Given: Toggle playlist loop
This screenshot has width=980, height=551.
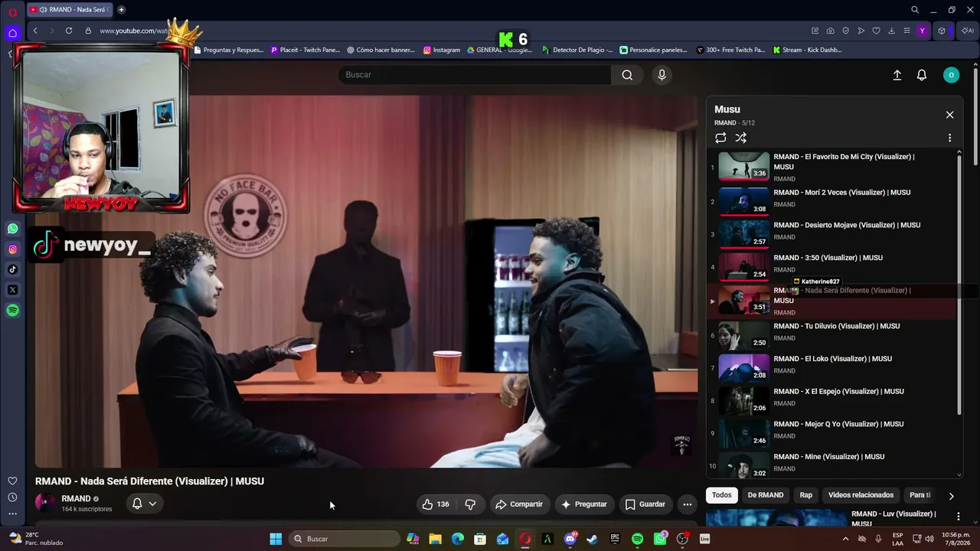Looking at the screenshot, I should click(720, 138).
